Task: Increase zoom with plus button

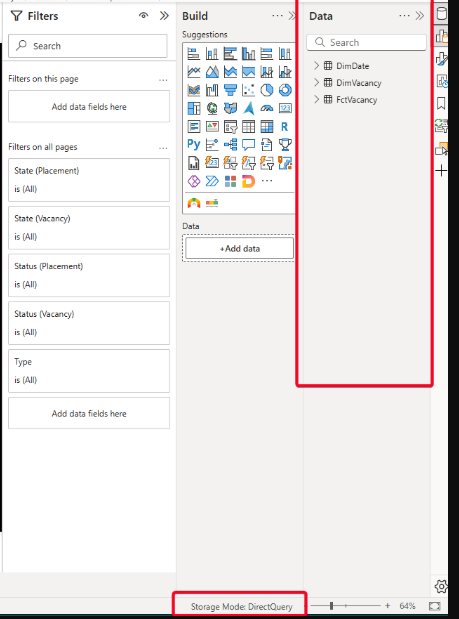Action: tap(388, 606)
